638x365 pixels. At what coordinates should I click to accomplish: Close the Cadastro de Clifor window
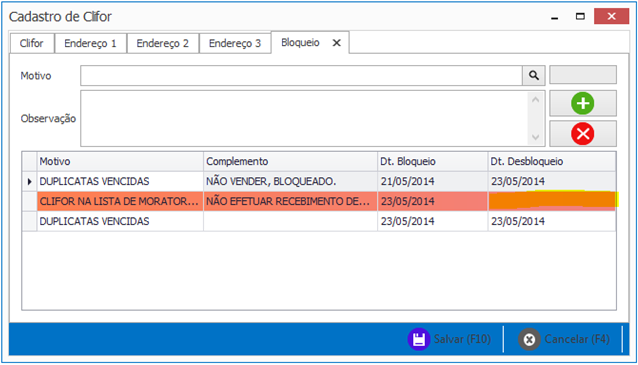coord(611,16)
